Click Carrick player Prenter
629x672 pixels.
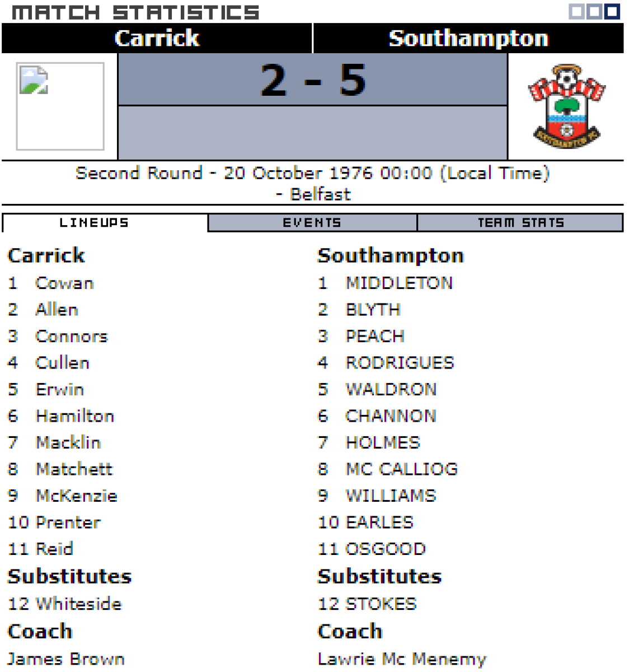[x=68, y=522]
